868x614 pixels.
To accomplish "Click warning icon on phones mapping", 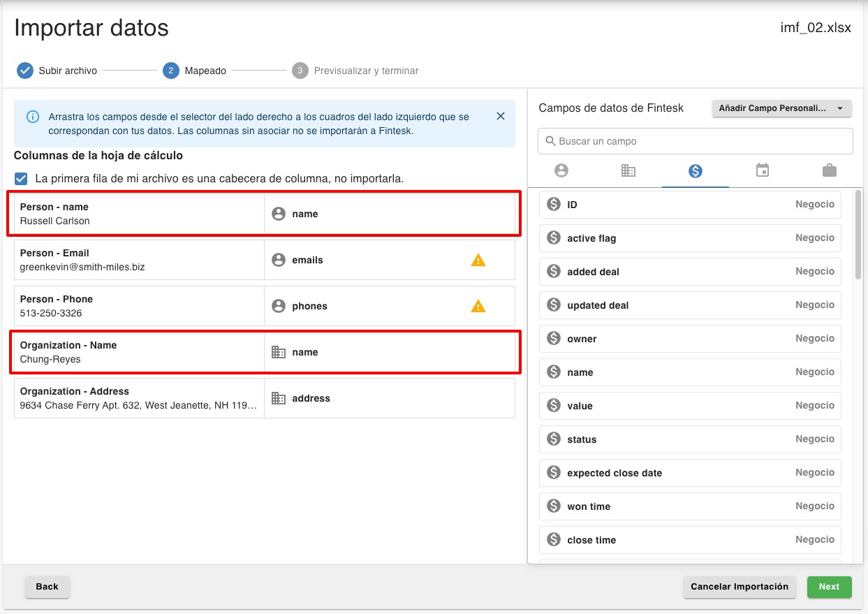I will click(x=478, y=306).
